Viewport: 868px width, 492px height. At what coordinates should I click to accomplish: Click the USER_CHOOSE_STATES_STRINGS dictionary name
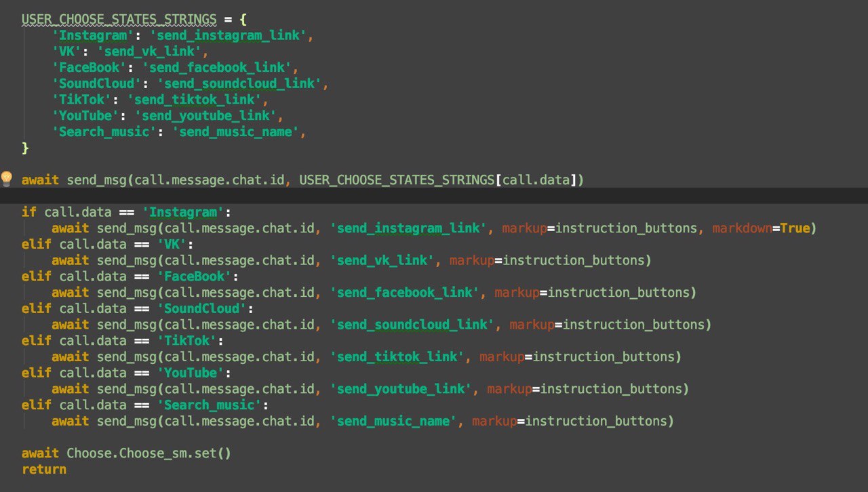[x=119, y=19]
